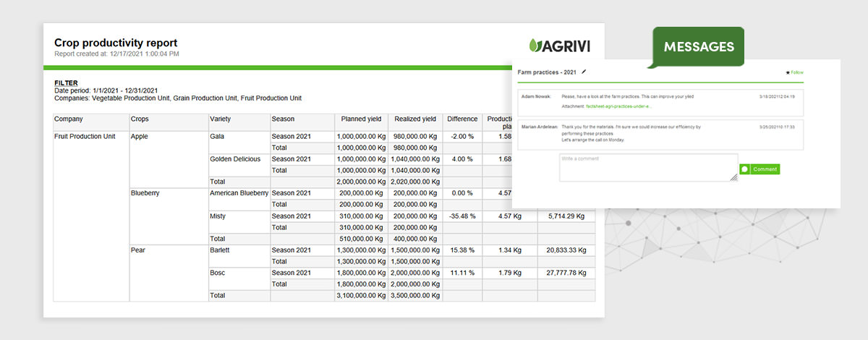The height and width of the screenshot is (340, 868).
Task: Click into the Write a comment field
Action: coord(647,167)
